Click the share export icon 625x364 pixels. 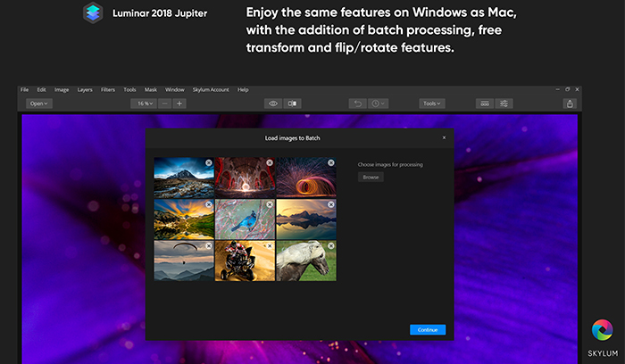pyautogui.click(x=570, y=103)
